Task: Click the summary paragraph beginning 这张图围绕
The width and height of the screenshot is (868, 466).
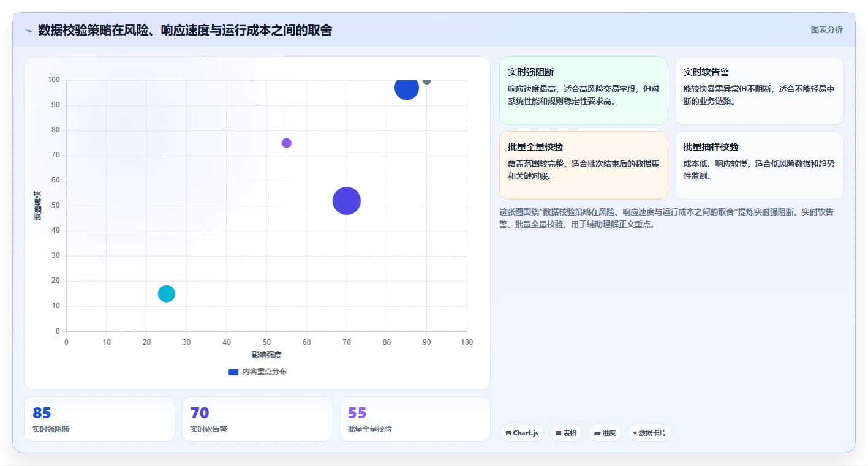Action: (667, 218)
